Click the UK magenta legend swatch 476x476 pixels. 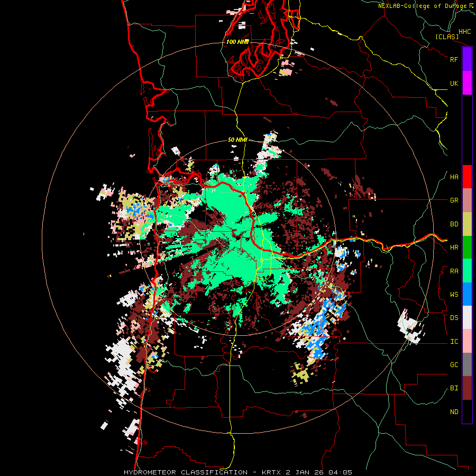467,83
